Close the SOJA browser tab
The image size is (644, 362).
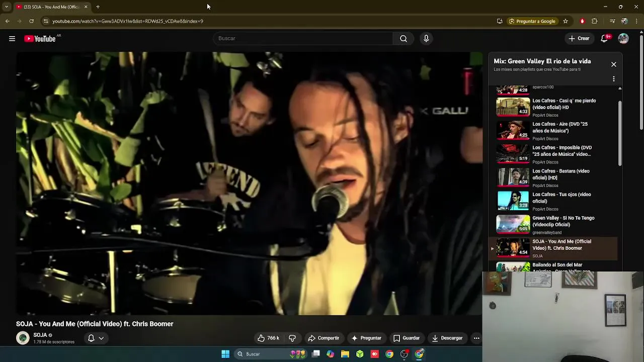(86, 7)
